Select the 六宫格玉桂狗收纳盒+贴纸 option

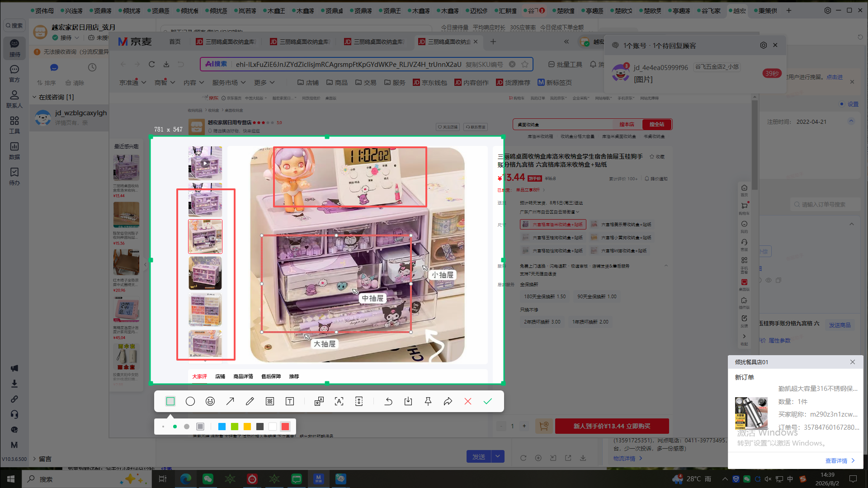(x=552, y=238)
